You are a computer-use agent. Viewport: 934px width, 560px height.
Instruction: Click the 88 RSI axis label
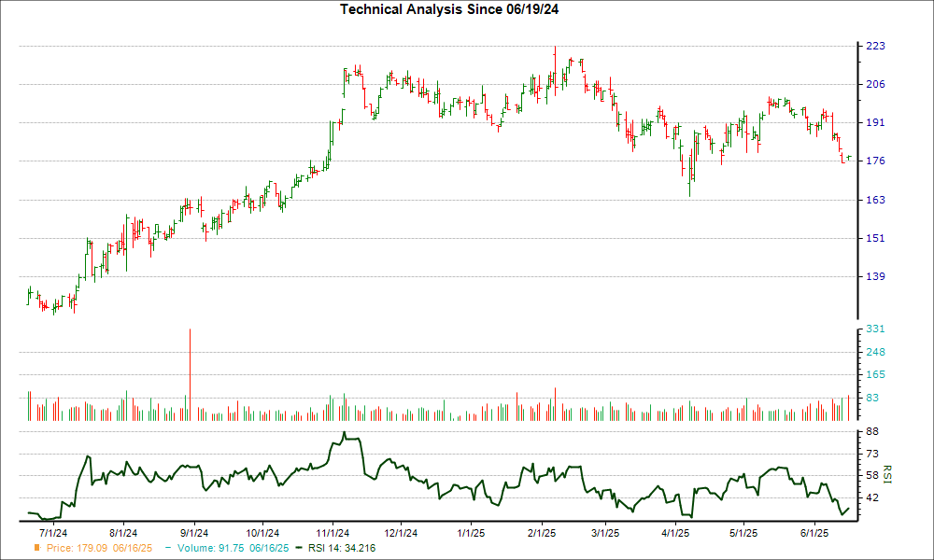coord(872,431)
